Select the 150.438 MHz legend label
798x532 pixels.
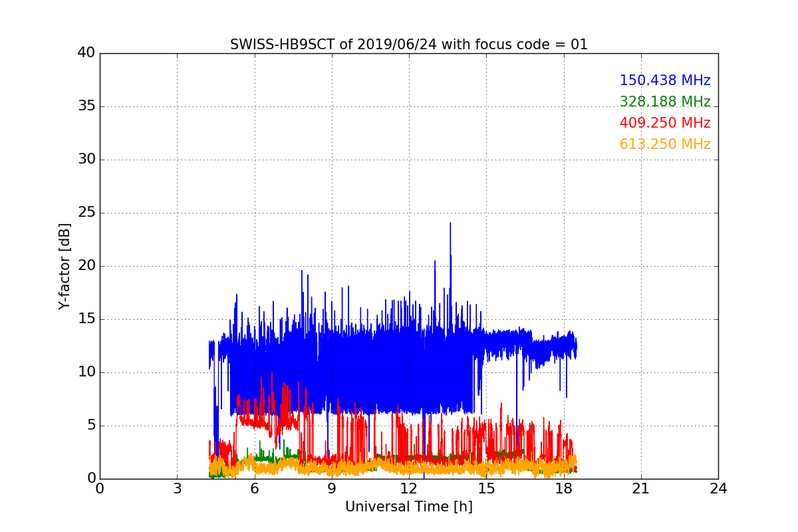(665, 80)
